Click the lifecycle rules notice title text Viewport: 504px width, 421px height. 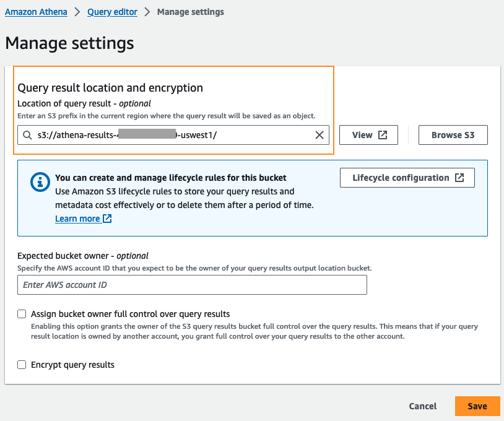coord(171,178)
